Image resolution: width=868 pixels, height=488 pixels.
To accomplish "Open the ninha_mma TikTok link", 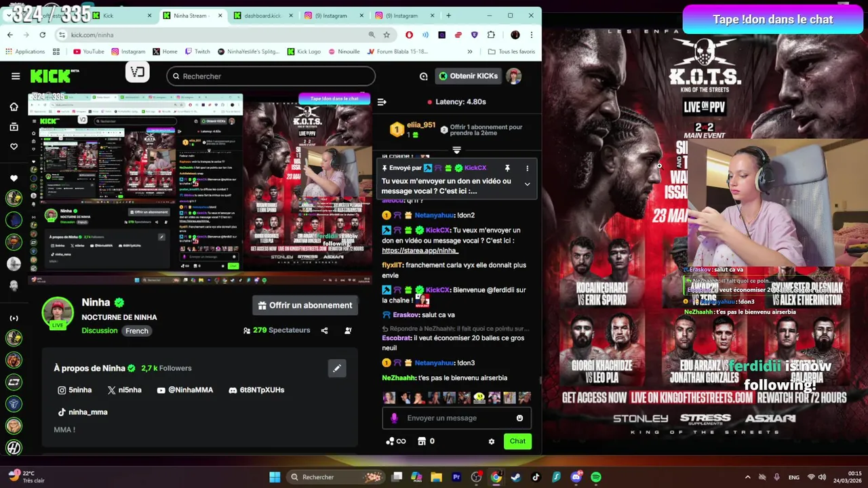I will pyautogui.click(x=82, y=412).
